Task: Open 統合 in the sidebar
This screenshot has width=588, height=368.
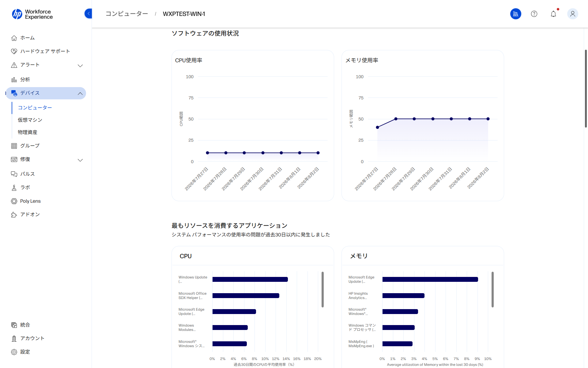Action: coord(25,325)
